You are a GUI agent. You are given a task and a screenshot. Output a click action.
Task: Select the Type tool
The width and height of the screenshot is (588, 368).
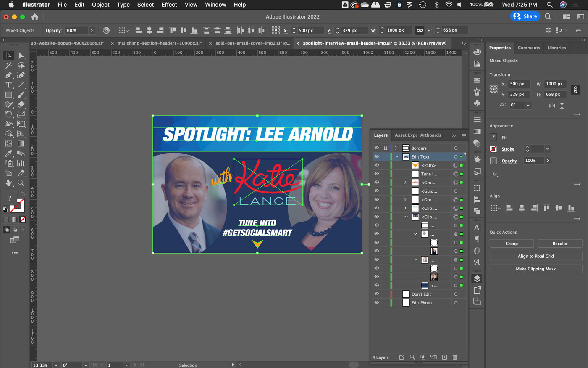pyautogui.click(x=8, y=85)
